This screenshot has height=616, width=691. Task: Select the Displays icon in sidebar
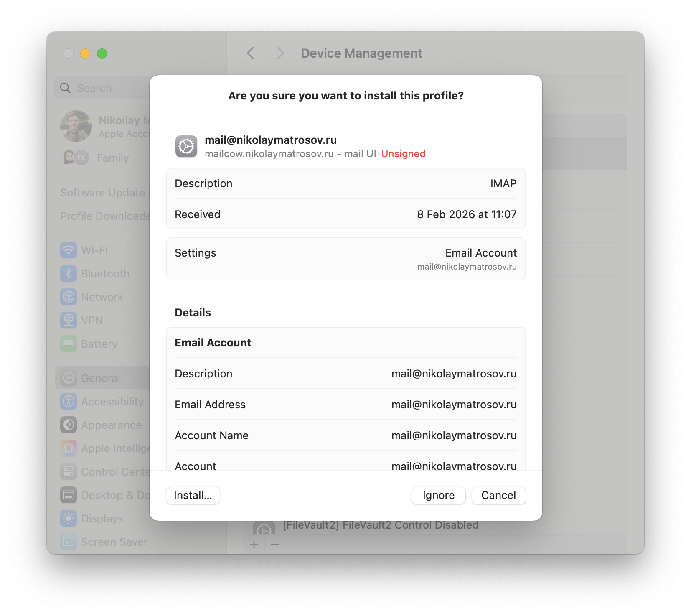click(x=69, y=519)
